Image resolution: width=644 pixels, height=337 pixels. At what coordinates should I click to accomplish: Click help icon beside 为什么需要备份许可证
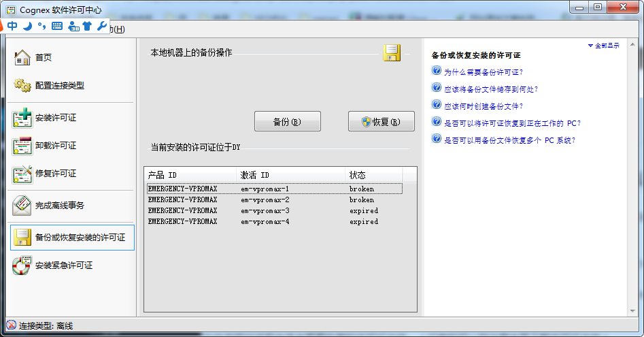point(436,71)
